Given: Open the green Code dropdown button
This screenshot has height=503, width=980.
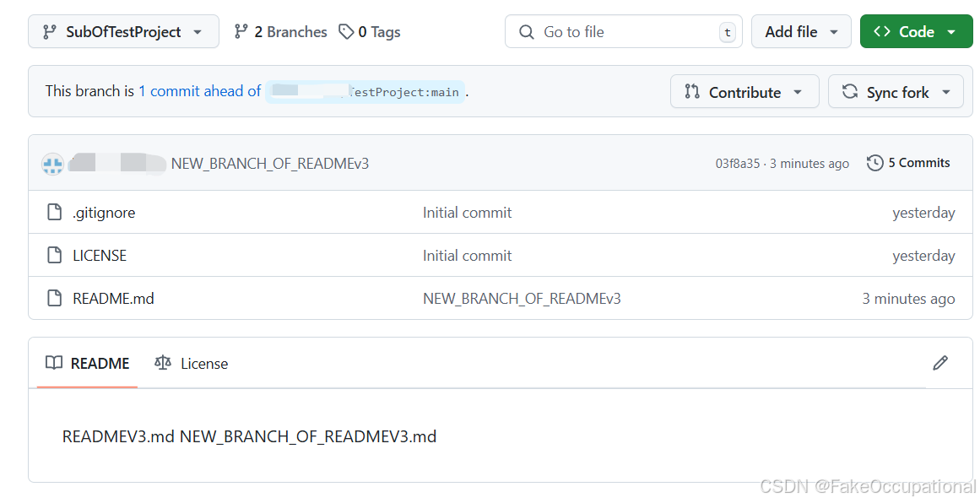Looking at the screenshot, I should coord(916,31).
